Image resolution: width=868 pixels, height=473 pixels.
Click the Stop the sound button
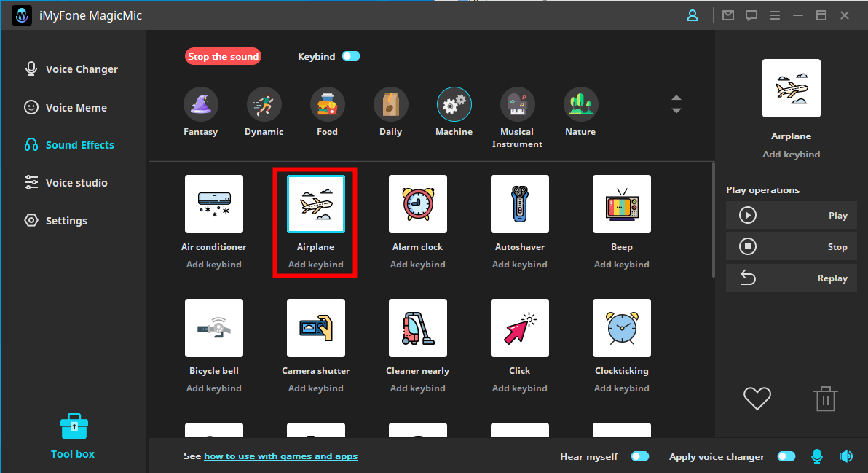[x=223, y=57]
